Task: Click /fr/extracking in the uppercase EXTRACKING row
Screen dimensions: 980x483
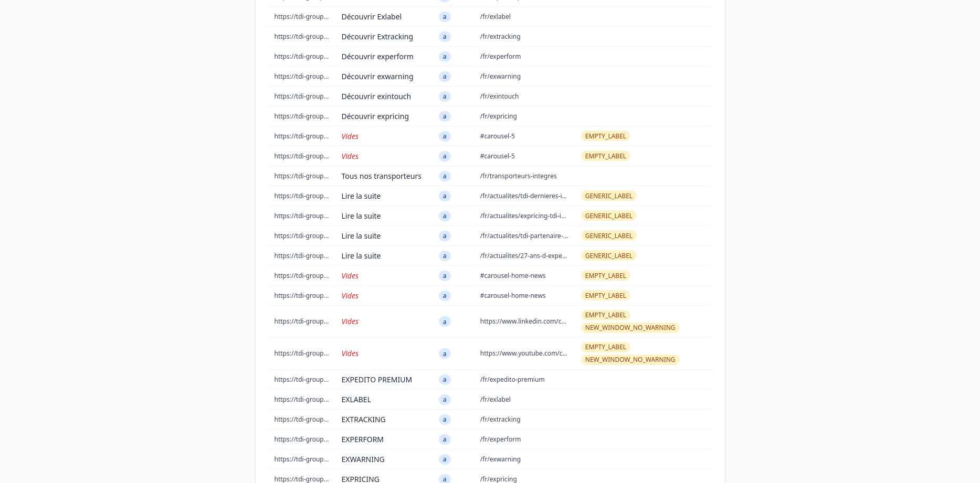Action: 500,420
